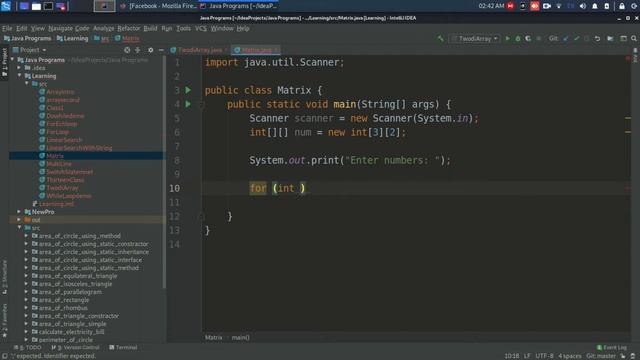The width and height of the screenshot is (640, 360).
Task: Open Project panel settings gear
Action: pos(151,50)
